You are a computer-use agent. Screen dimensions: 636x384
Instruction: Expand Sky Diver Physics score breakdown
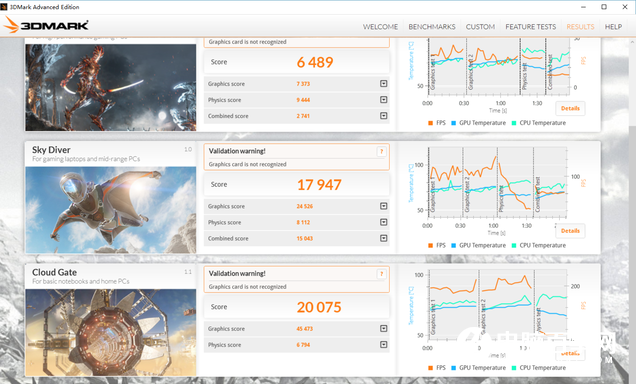383,222
